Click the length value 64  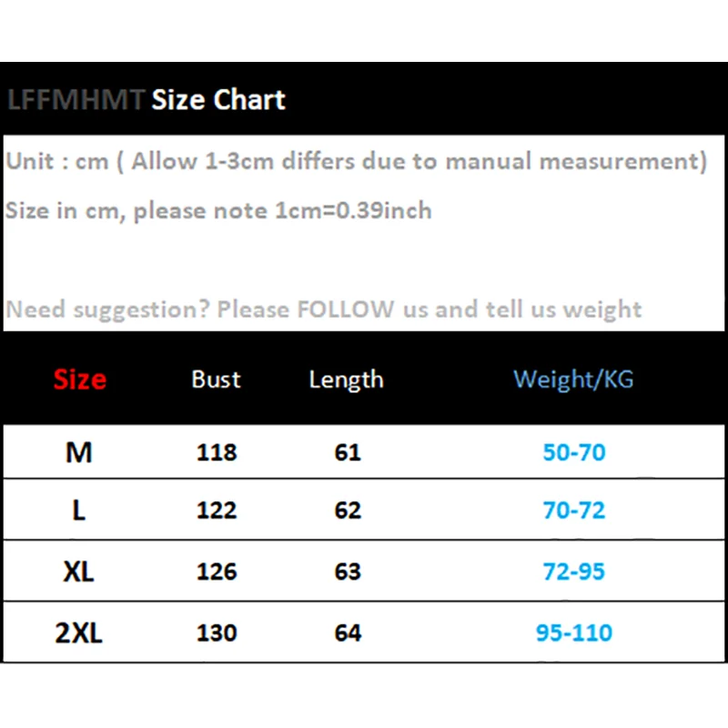click(348, 632)
